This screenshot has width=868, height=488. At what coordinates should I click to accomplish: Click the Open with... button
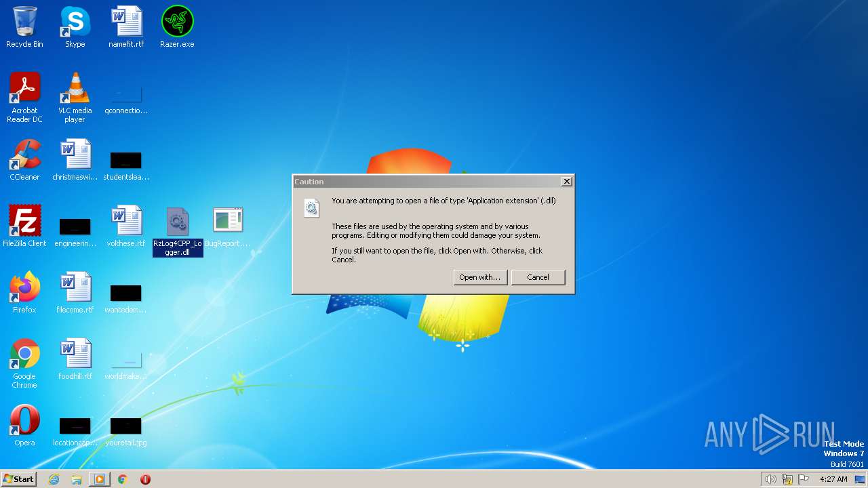[480, 277]
